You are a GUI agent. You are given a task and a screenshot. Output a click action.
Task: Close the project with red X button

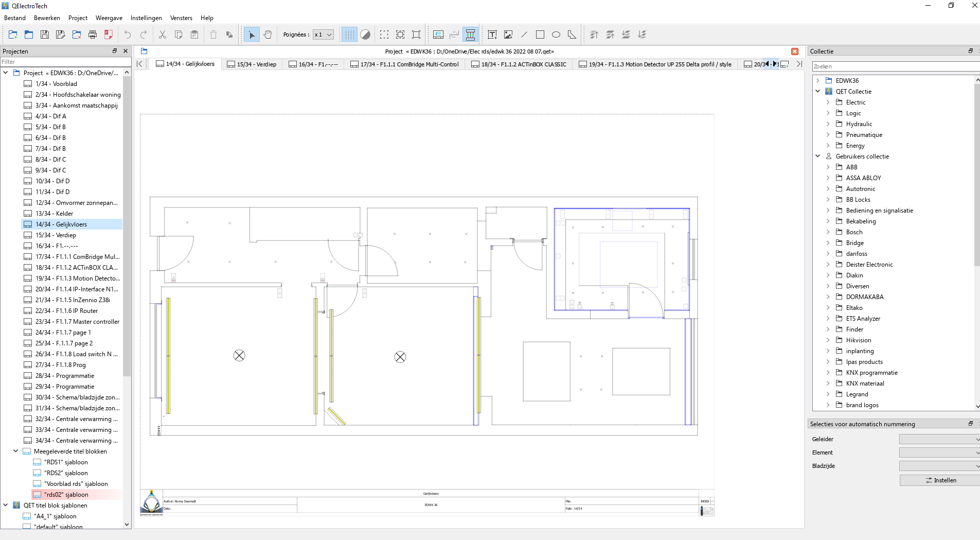click(795, 51)
